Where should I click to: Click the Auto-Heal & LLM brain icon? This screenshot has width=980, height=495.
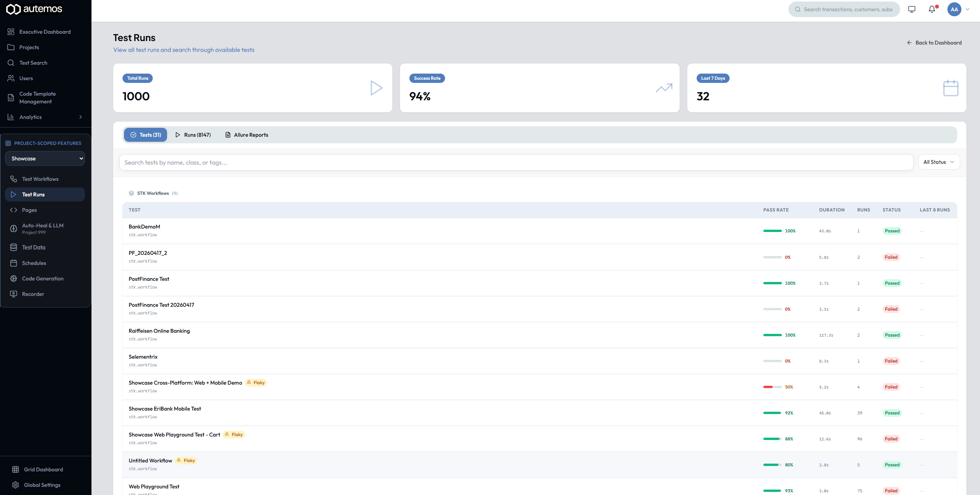click(x=14, y=229)
